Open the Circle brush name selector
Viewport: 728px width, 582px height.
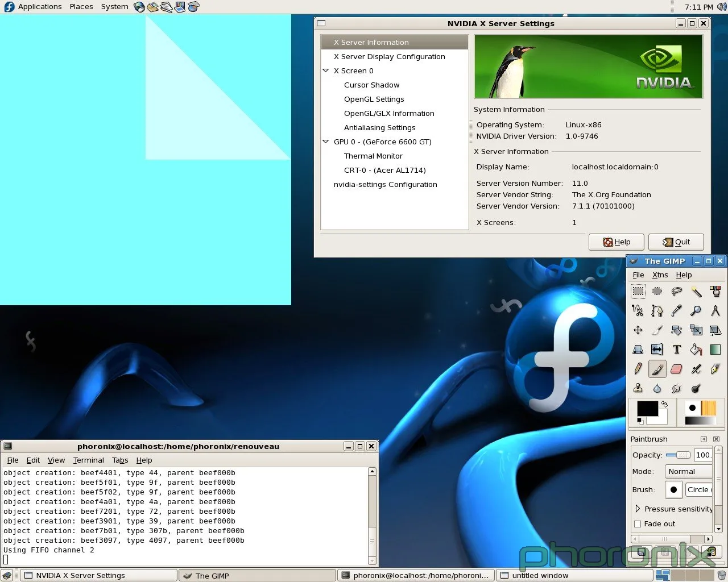(x=699, y=489)
